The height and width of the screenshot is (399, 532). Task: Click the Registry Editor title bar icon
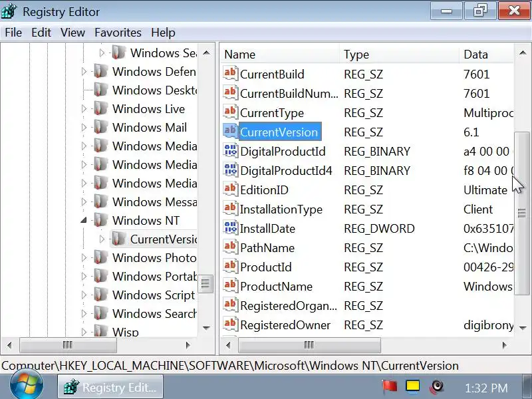pos(9,11)
